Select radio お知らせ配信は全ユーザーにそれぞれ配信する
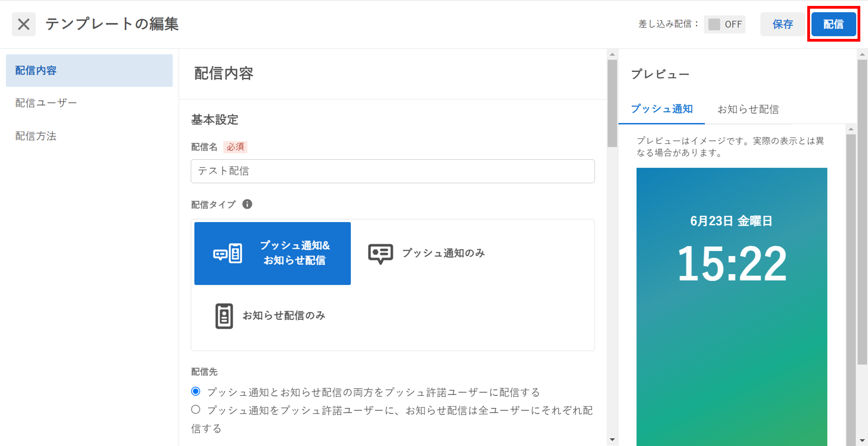Image resolution: width=868 pixels, height=446 pixels. click(195, 409)
